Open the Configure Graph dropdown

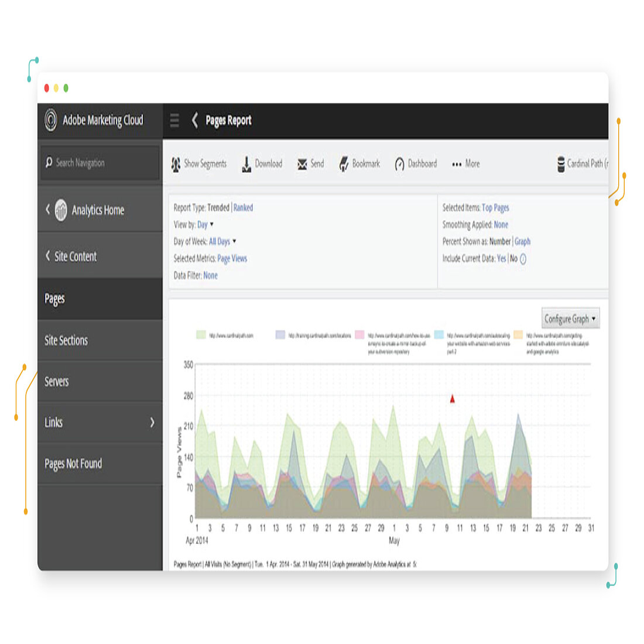tap(570, 319)
